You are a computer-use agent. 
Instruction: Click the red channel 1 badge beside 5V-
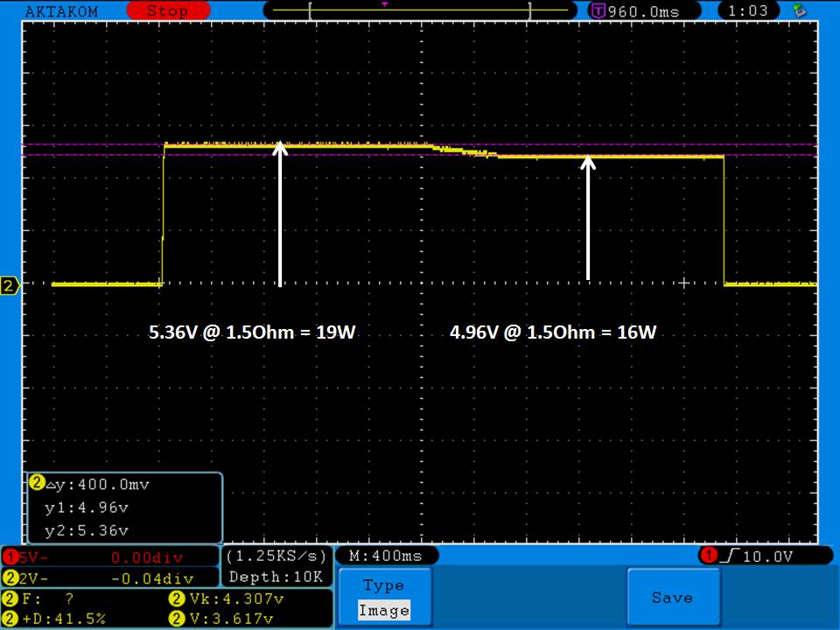tap(10, 557)
